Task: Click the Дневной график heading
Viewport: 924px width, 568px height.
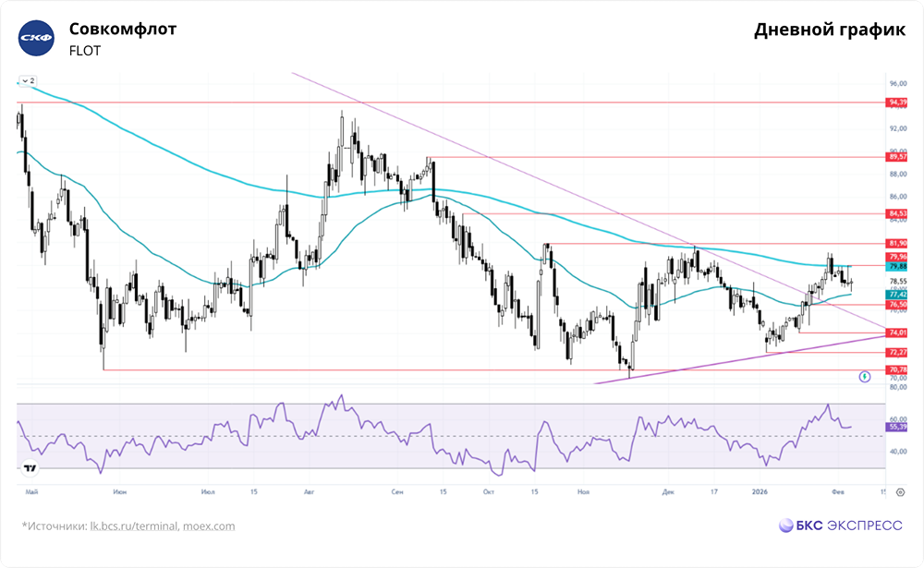Action: (830, 30)
